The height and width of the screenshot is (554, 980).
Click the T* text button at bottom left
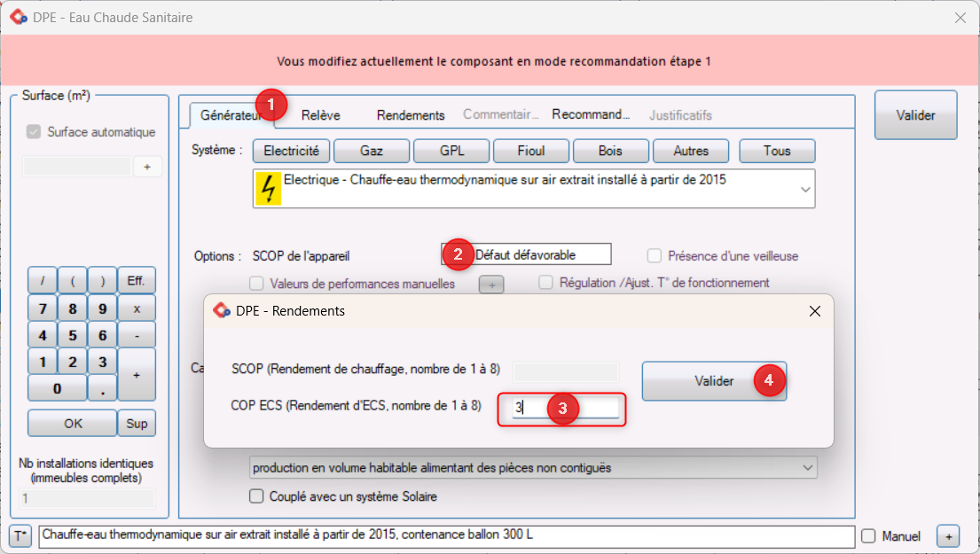coord(21,536)
